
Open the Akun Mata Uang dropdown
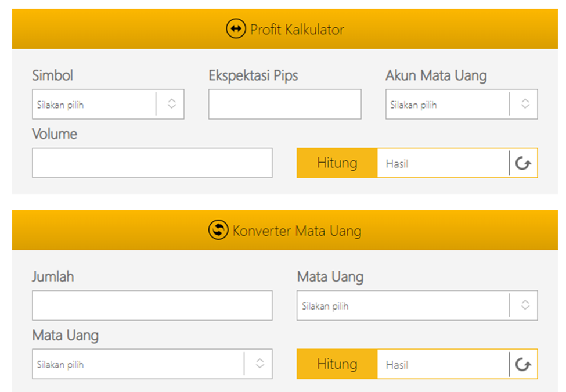[x=462, y=105]
